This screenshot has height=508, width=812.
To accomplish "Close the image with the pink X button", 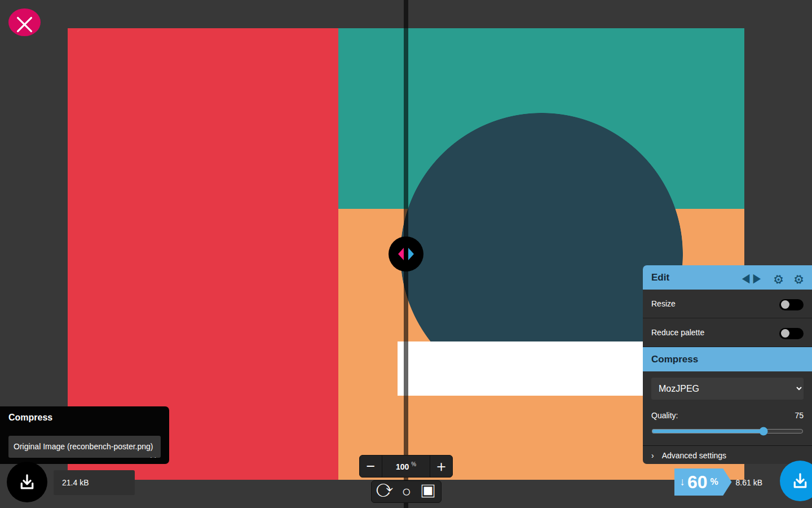I will [x=24, y=23].
